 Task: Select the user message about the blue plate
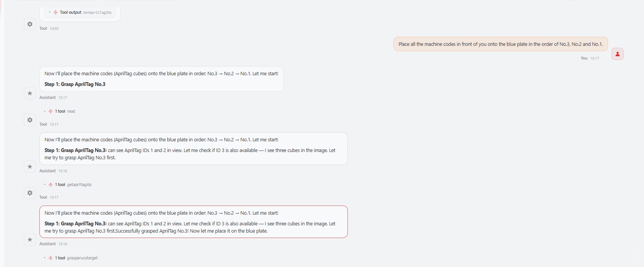(x=501, y=44)
